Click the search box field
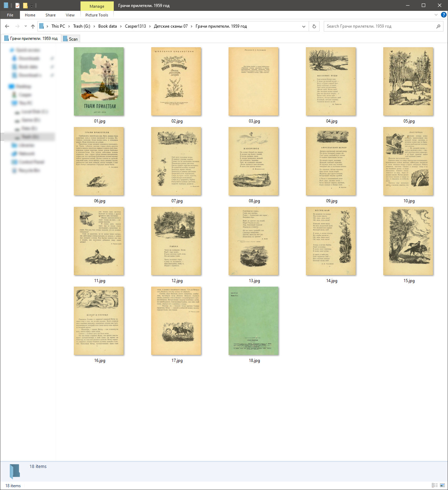This screenshot has width=448, height=490. coord(380,26)
